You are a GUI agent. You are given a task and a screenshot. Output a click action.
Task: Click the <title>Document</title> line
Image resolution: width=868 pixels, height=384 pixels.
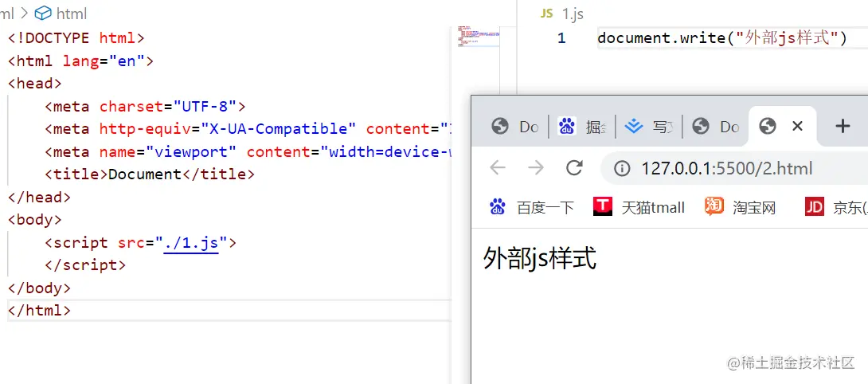150,174
